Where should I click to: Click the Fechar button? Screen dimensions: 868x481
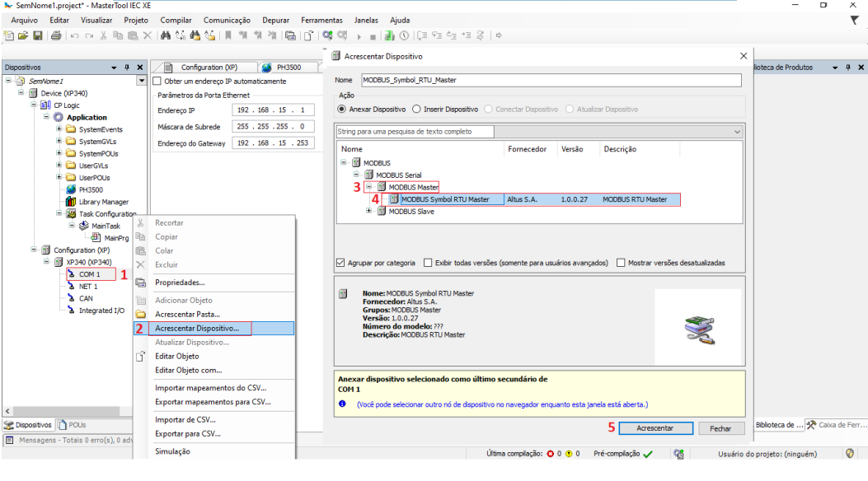click(720, 428)
